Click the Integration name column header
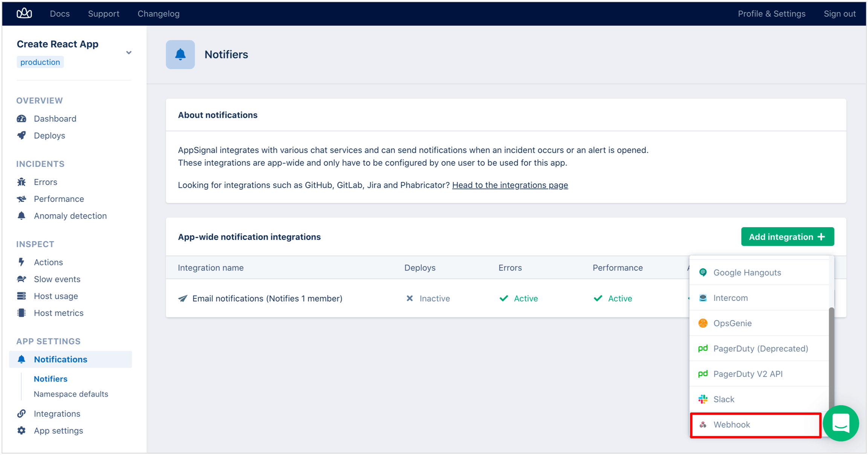Screen dimensions: 868x455 (211, 268)
